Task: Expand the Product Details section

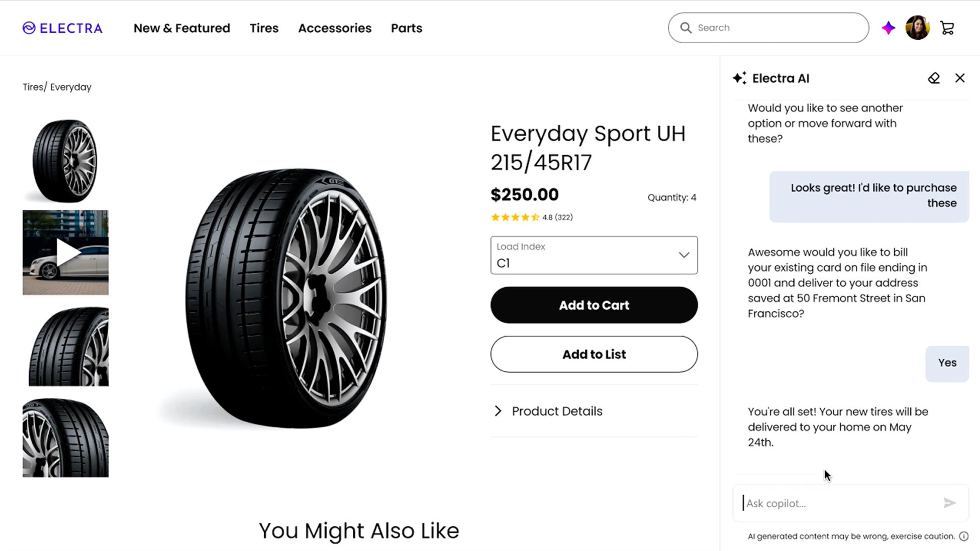Action: pos(556,411)
